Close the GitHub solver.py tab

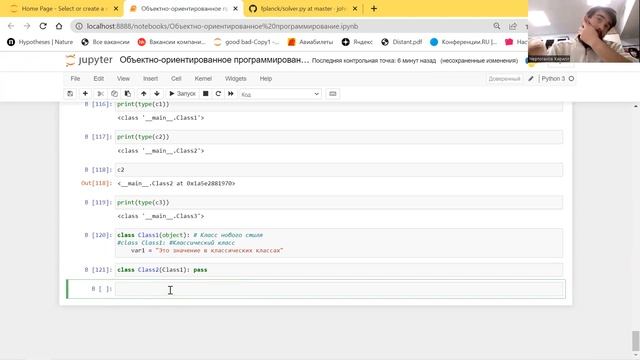(x=355, y=9)
